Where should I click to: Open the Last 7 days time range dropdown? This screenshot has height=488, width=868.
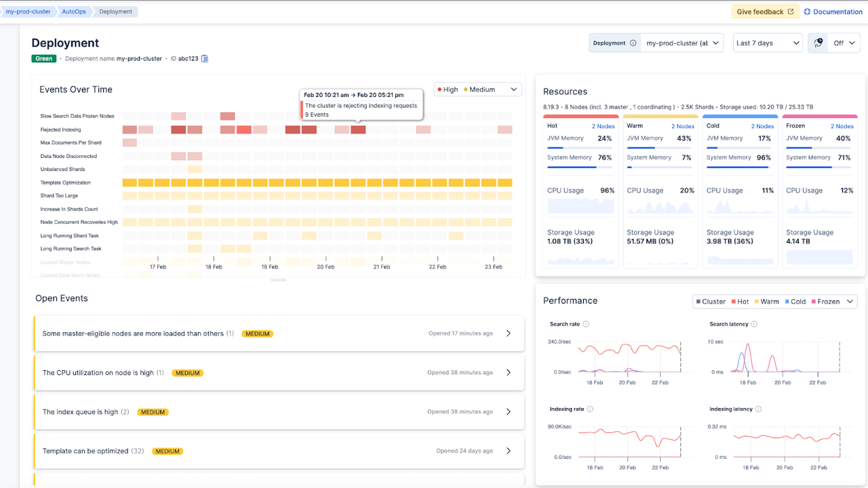pos(767,43)
